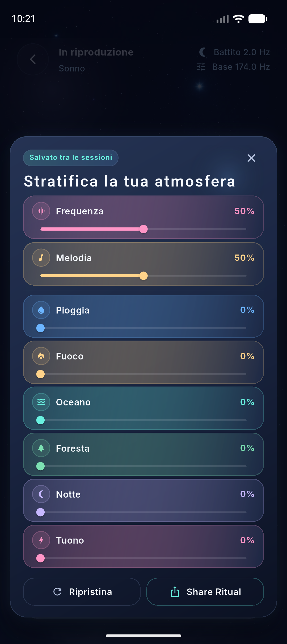Click the Pioggia slider handle at zero
287x644 pixels.
click(x=41, y=328)
